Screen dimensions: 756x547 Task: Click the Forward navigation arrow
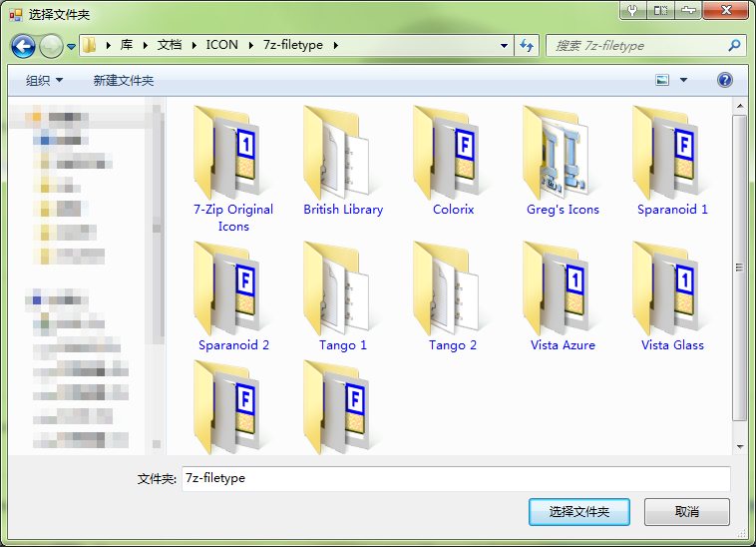(51, 46)
